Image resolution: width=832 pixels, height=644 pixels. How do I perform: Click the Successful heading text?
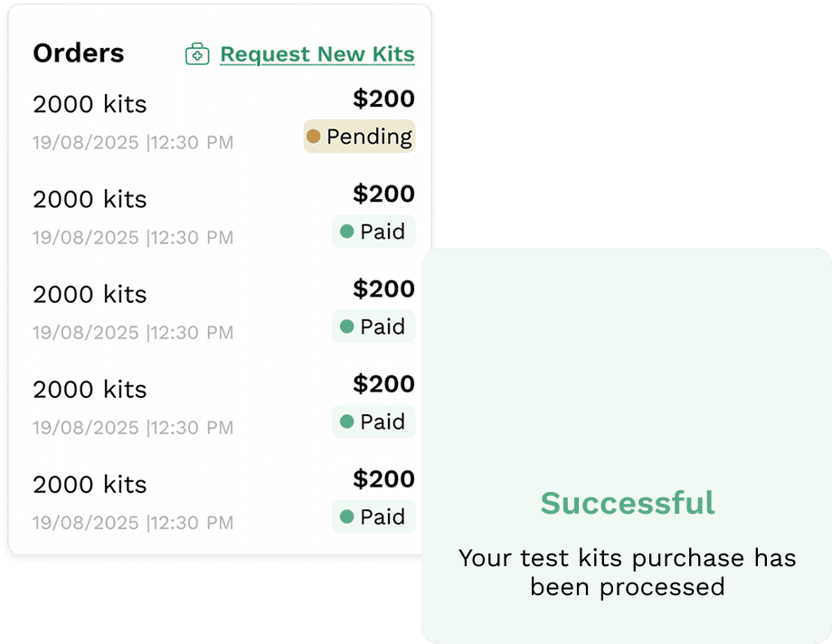click(627, 503)
